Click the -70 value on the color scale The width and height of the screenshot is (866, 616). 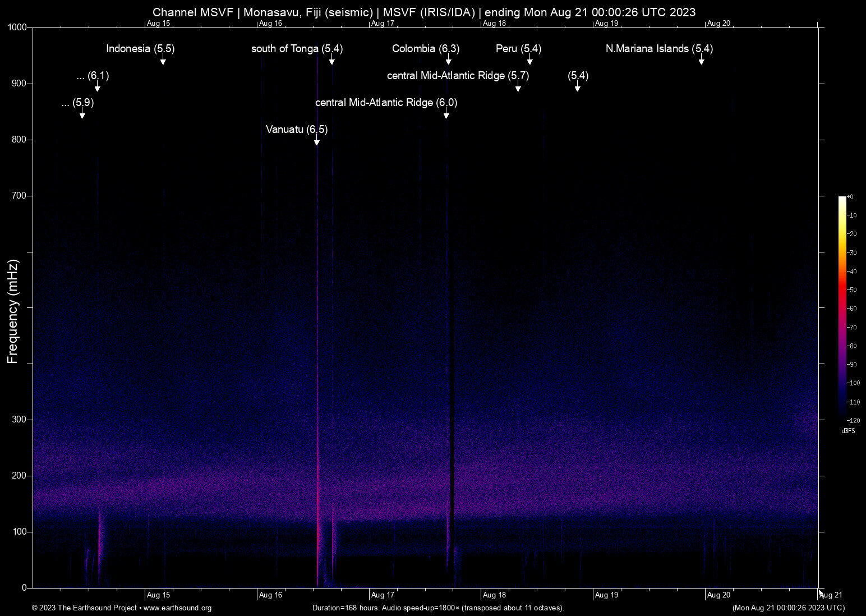pyautogui.click(x=852, y=328)
